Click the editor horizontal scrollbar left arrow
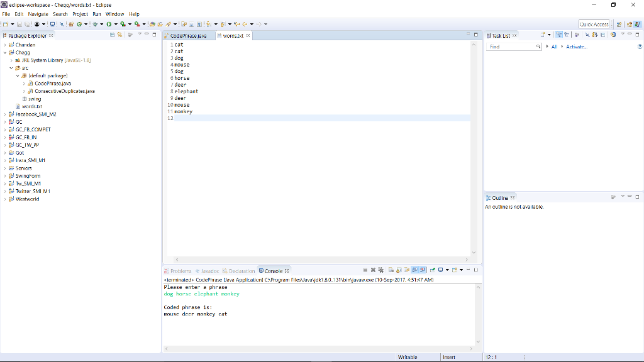Image resolution: width=644 pixels, height=362 pixels. [177, 260]
